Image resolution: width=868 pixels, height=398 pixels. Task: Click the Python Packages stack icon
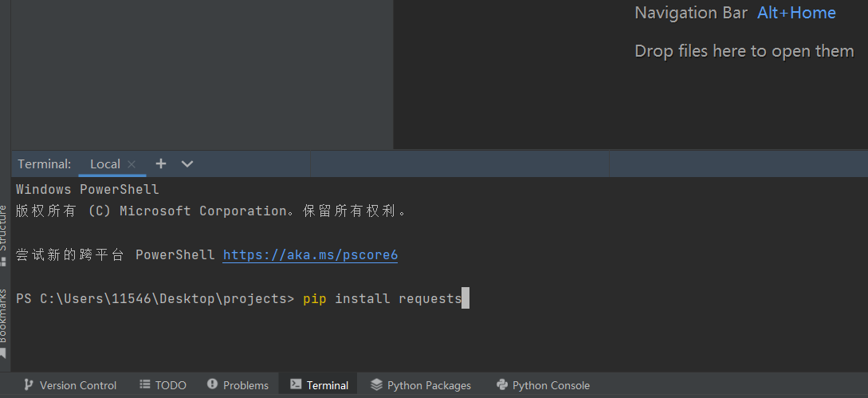coord(376,384)
